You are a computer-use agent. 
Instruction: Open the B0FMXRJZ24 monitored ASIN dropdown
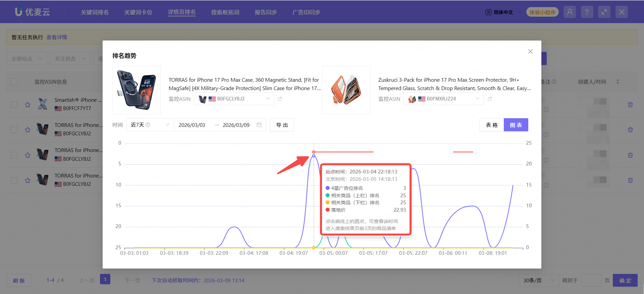tap(443, 99)
